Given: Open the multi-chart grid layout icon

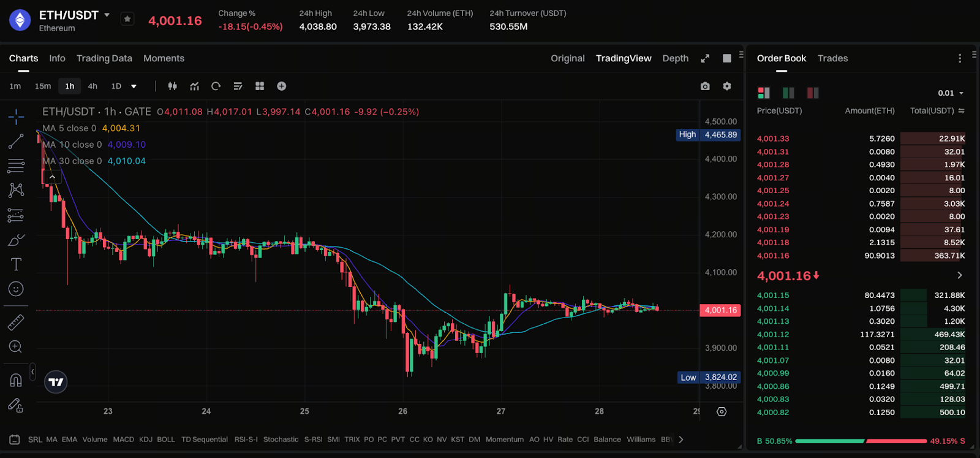Looking at the screenshot, I should tap(260, 86).
